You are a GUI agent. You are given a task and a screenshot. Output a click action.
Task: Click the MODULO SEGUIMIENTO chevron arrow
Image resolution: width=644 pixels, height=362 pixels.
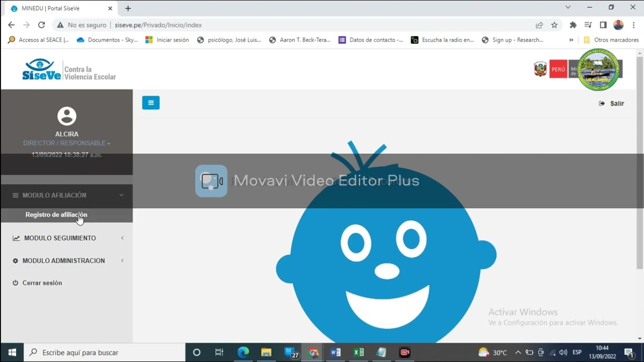(122, 238)
